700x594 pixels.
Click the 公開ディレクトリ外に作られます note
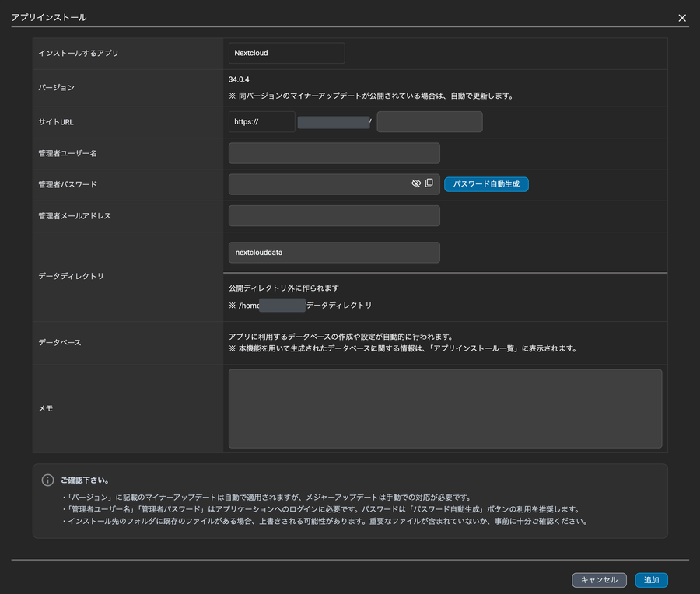click(283, 288)
